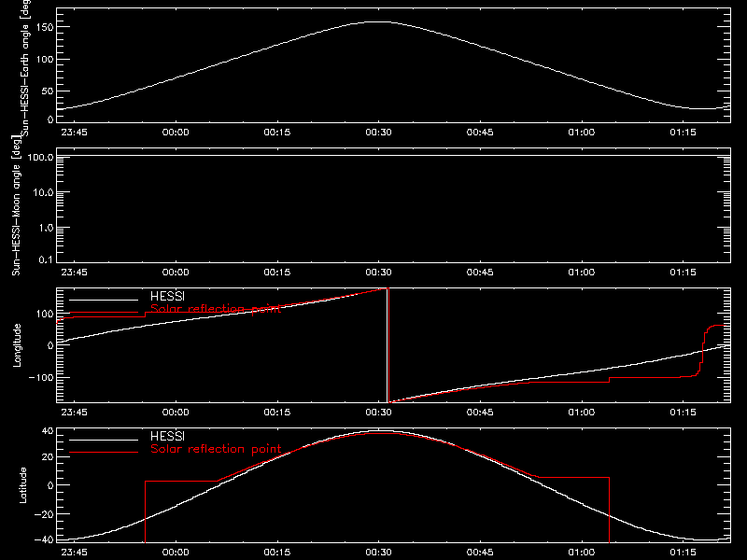Click 100 tick on Earth angle axis
The height and width of the screenshot is (560, 747).
coord(45,60)
